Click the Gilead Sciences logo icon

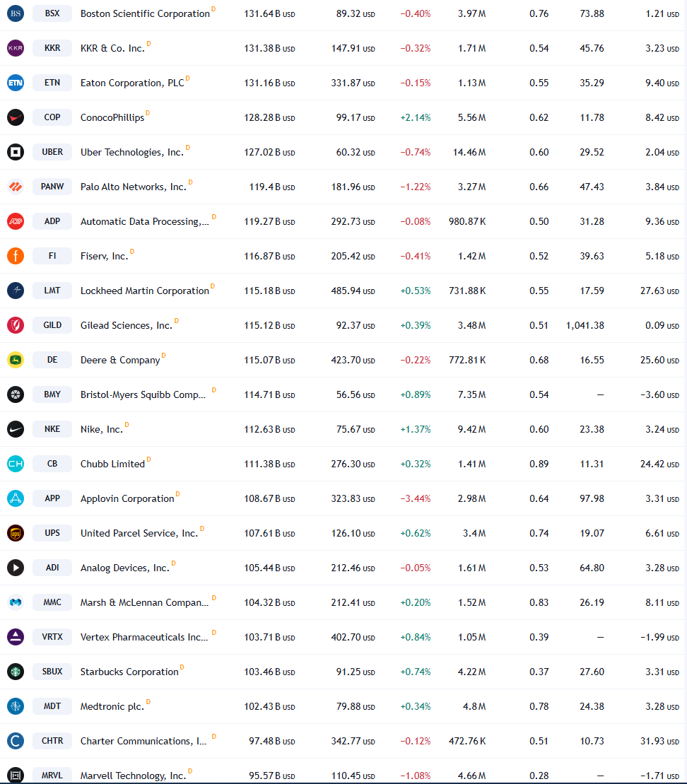pos(16,325)
